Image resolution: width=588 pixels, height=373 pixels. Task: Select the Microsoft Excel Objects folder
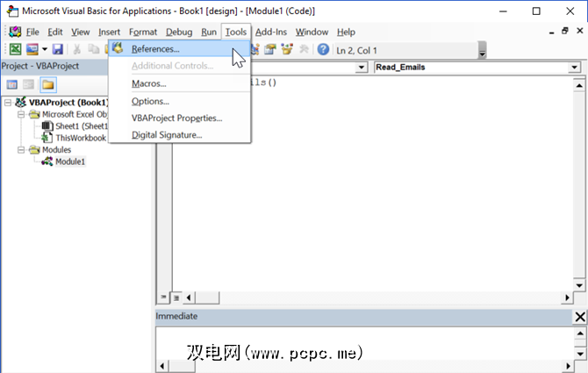[75, 114]
